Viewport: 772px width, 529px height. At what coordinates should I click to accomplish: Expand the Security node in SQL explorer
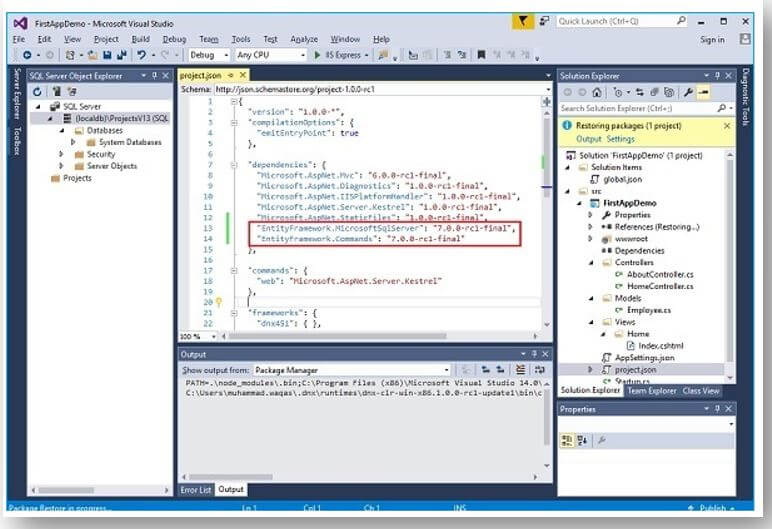pos(61,154)
